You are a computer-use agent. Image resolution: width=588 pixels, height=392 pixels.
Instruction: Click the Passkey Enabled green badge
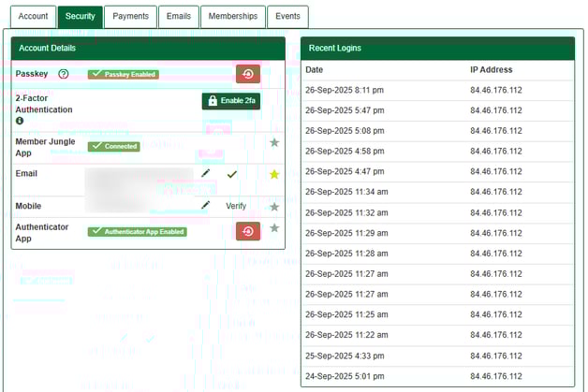click(124, 74)
